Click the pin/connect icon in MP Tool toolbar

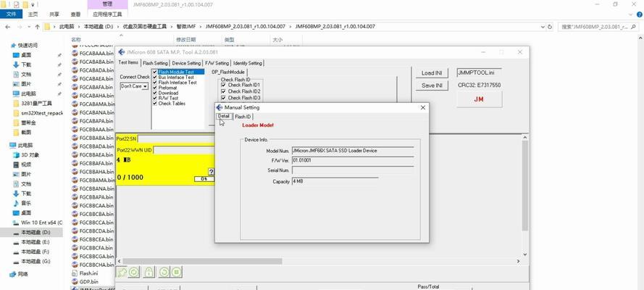pos(122,272)
